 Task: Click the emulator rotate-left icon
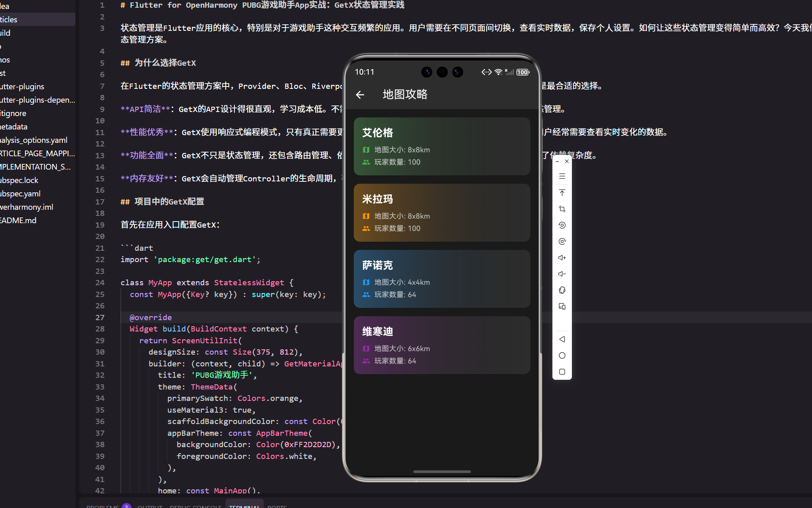(x=562, y=225)
